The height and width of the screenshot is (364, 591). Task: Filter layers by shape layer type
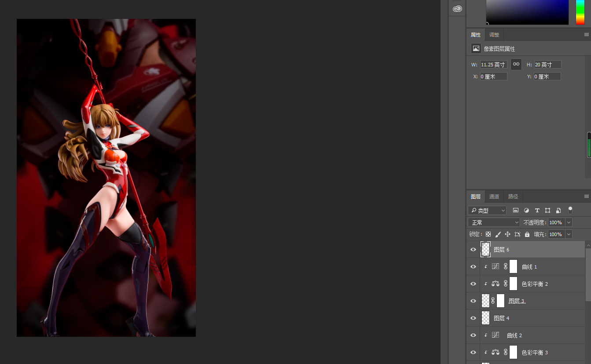(547, 211)
